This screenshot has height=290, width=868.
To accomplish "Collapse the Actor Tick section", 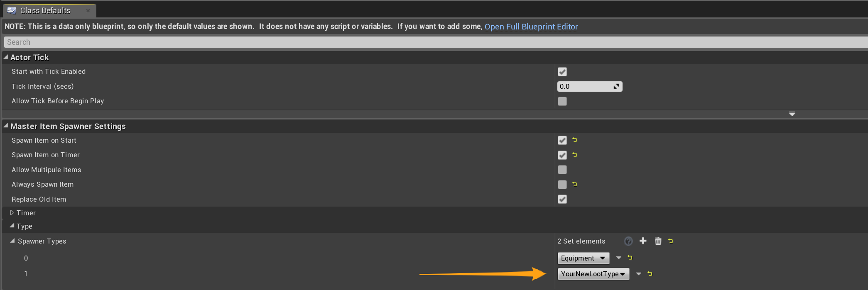I will (5, 57).
